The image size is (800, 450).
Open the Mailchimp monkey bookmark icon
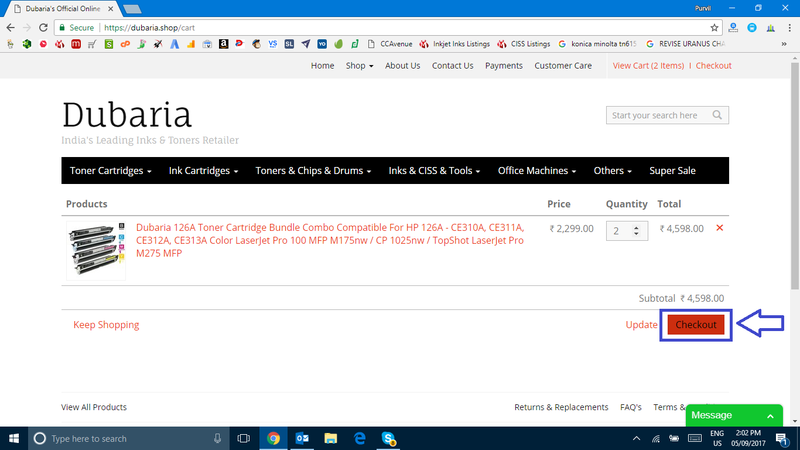tap(256, 44)
